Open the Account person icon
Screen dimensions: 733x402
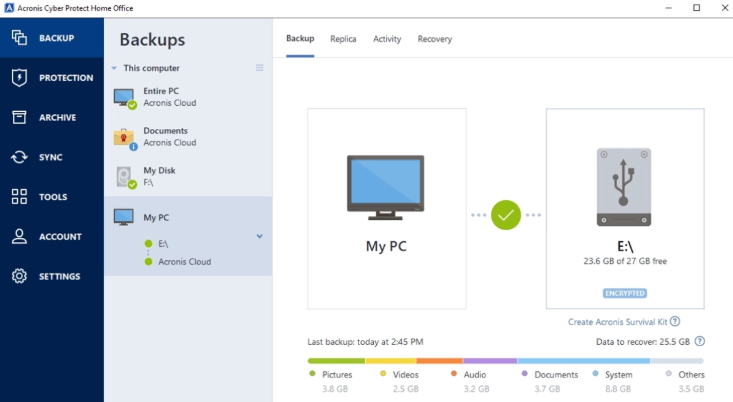pyautogui.click(x=19, y=237)
